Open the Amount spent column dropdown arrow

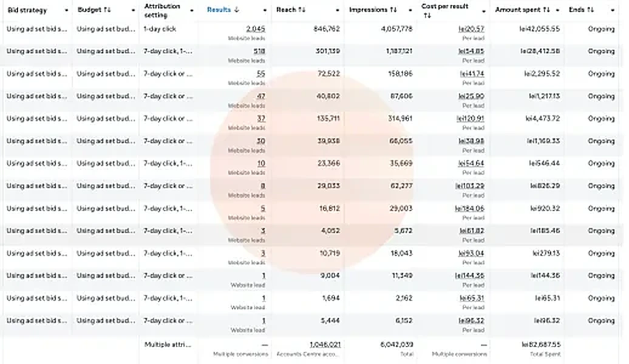click(x=557, y=10)
